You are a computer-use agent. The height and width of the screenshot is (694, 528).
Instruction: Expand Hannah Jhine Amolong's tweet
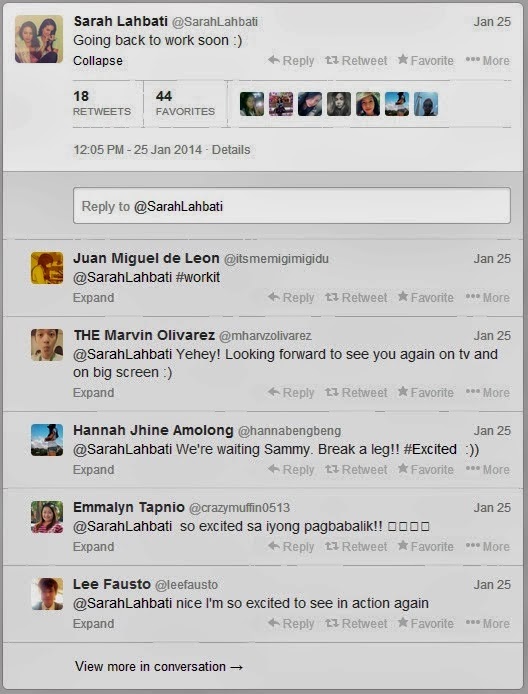point(93,470)
